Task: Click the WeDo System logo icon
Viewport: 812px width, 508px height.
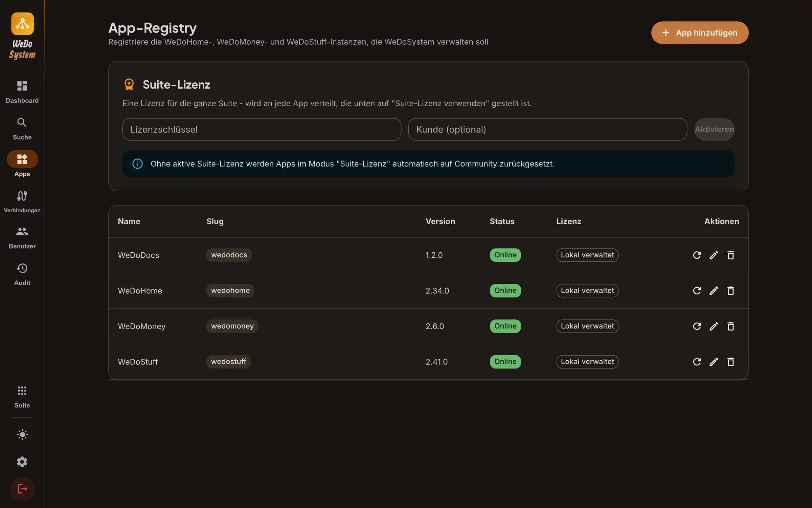Action: [x=22, y=24]
